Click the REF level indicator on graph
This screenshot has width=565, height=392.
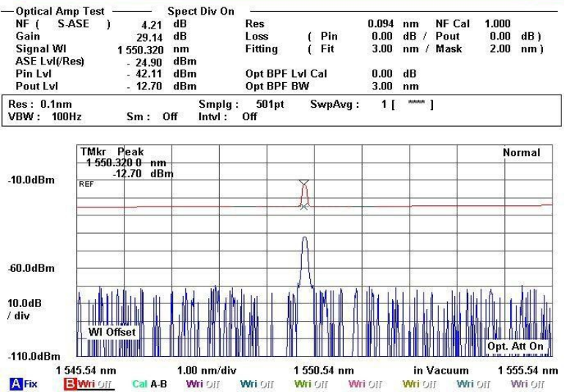[x=86, y=185]
